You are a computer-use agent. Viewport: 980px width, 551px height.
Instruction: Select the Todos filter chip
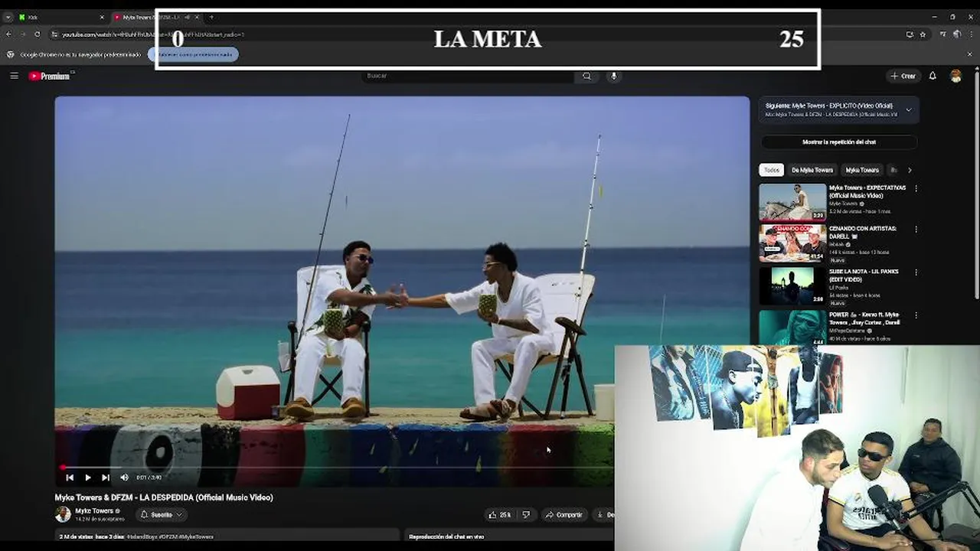(x=771, y=170)
